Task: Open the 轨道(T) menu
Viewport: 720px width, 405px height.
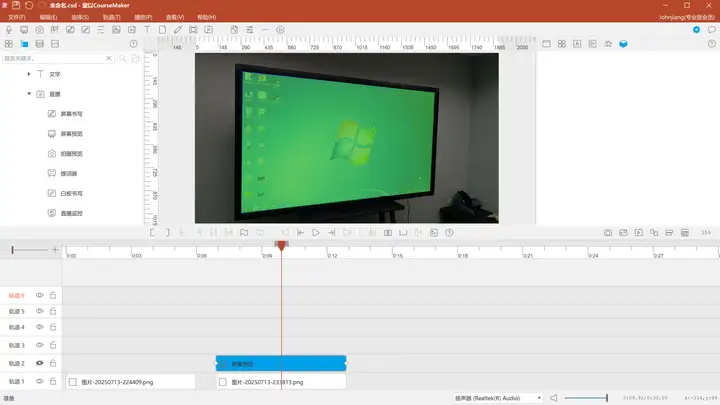Action: pos(112,17)
